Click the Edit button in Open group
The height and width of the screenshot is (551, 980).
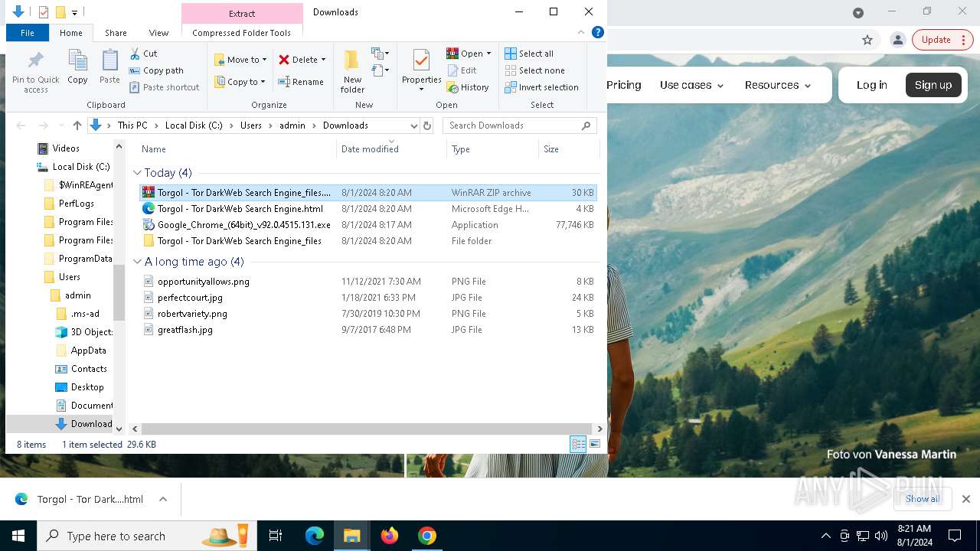[x=462, y=70]
